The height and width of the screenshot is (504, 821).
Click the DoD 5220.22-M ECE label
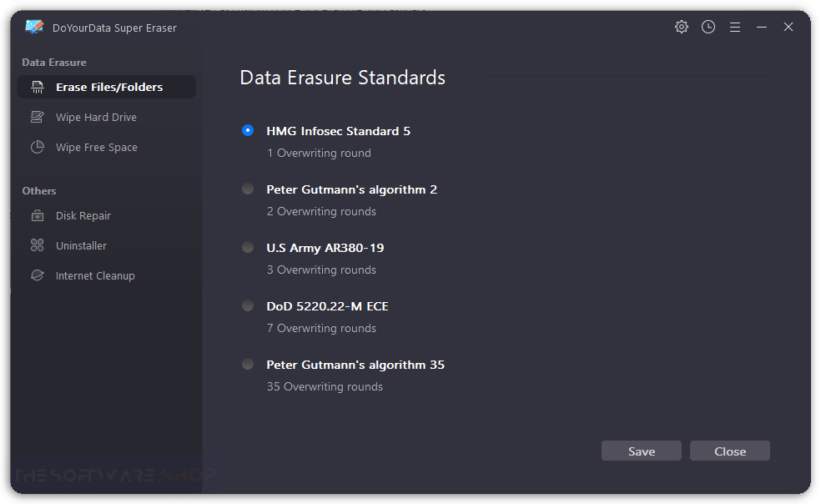327,306
